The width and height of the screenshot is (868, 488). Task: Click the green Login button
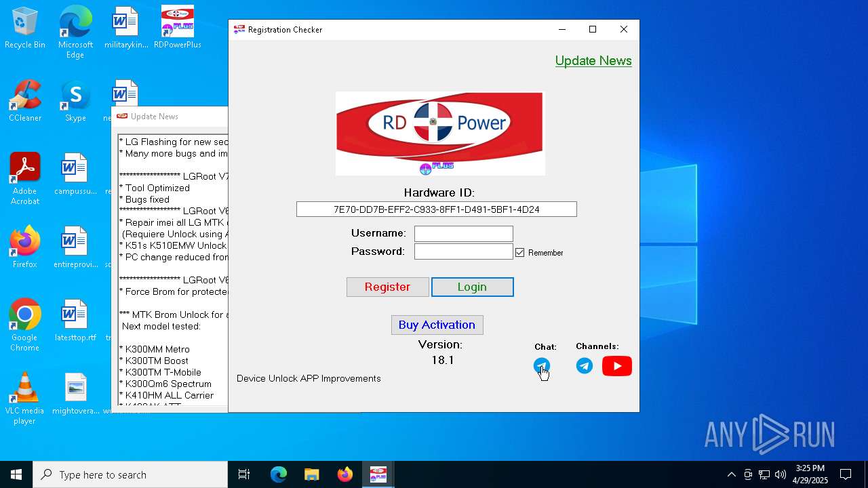point(472,287)
